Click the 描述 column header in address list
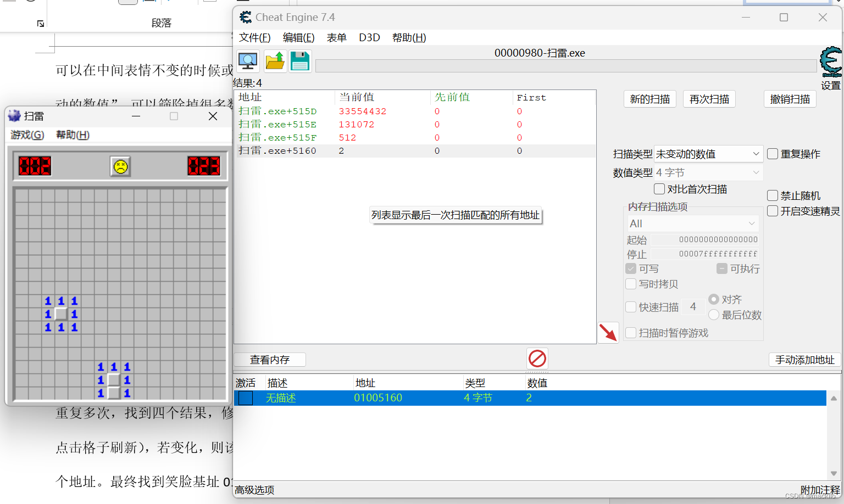 tap(309, 383)
